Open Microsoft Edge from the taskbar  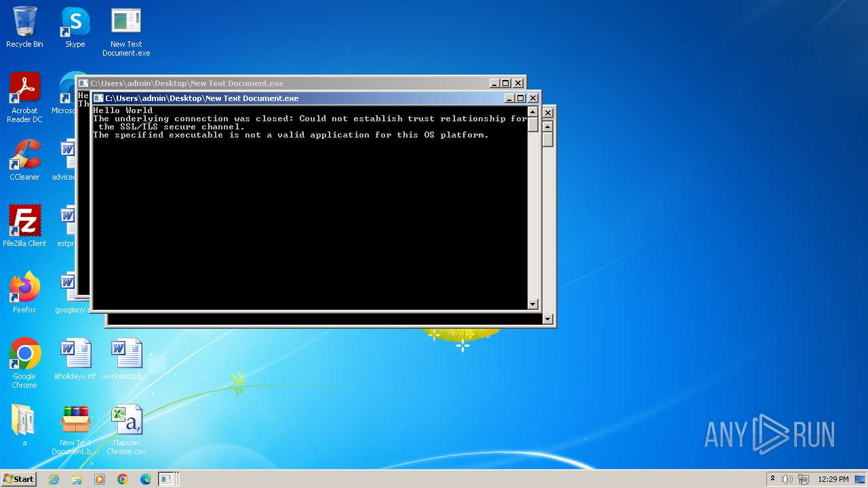[145, 479]
